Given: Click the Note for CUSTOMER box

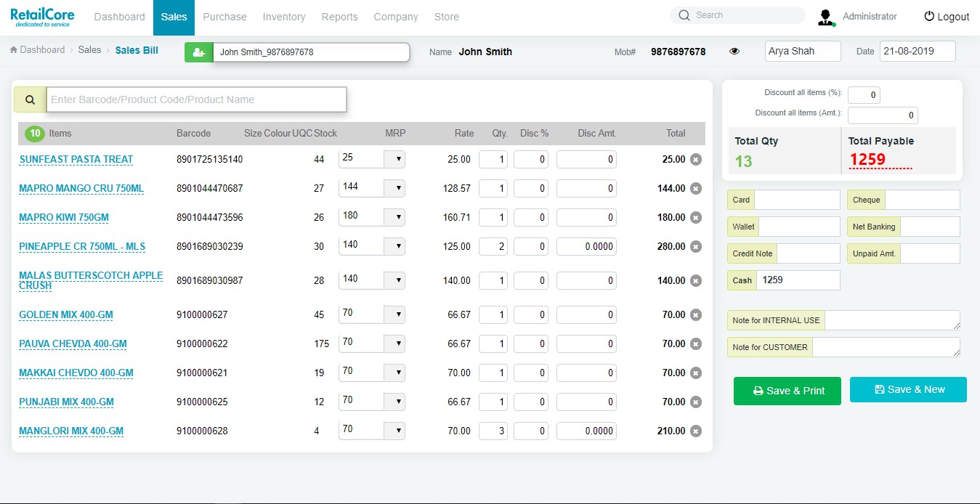Looking at the screenshot, I should [x=886, y=347].
